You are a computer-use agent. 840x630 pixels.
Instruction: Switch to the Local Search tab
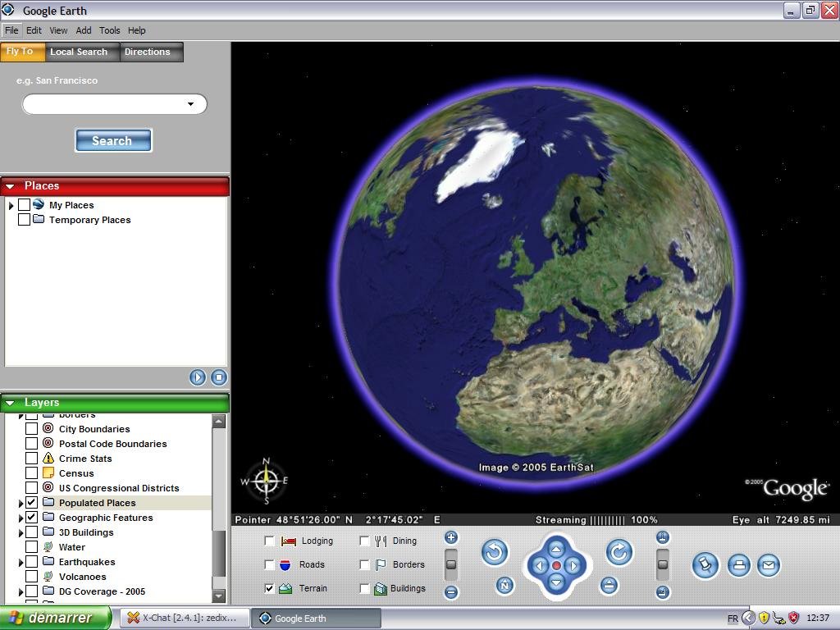pyautogui.click(x=83, y=52)
